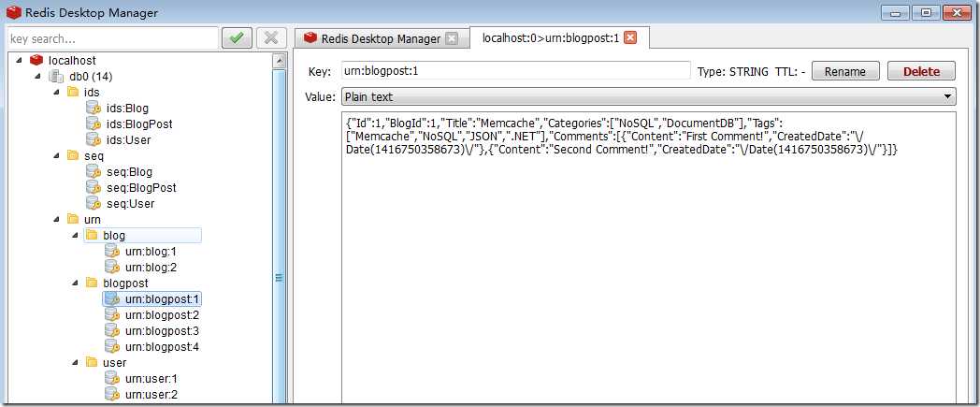This screenshot has width=980, height=407.
Task: Switch to the Redis Desktop Manager tab
Action: point(381,38)
